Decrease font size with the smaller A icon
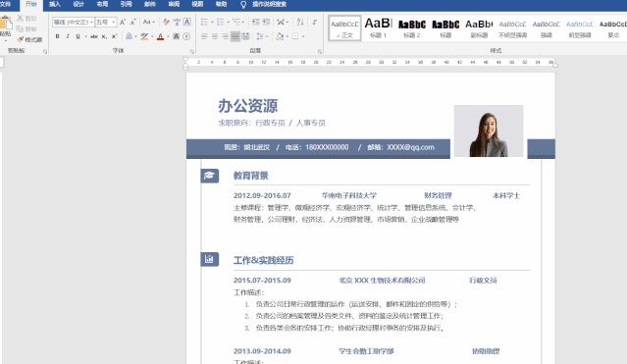Viewport: 627px width, 364px height. [132, 22]
